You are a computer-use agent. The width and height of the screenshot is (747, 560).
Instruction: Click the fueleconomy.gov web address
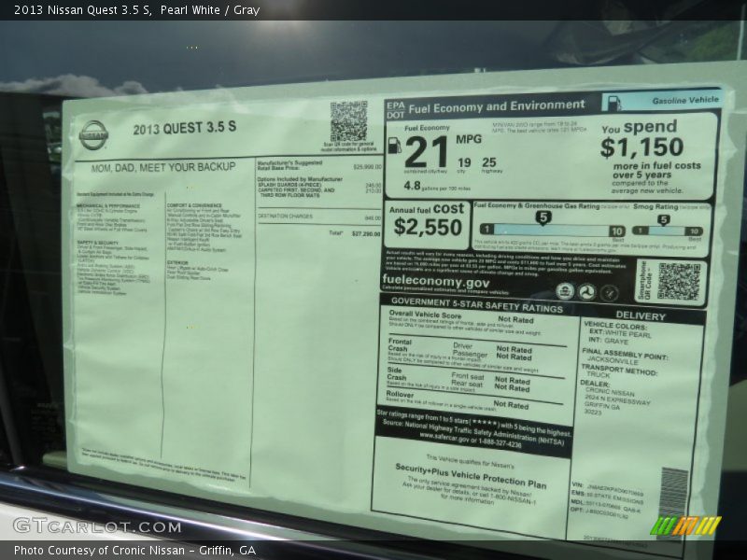click(435, 282)
